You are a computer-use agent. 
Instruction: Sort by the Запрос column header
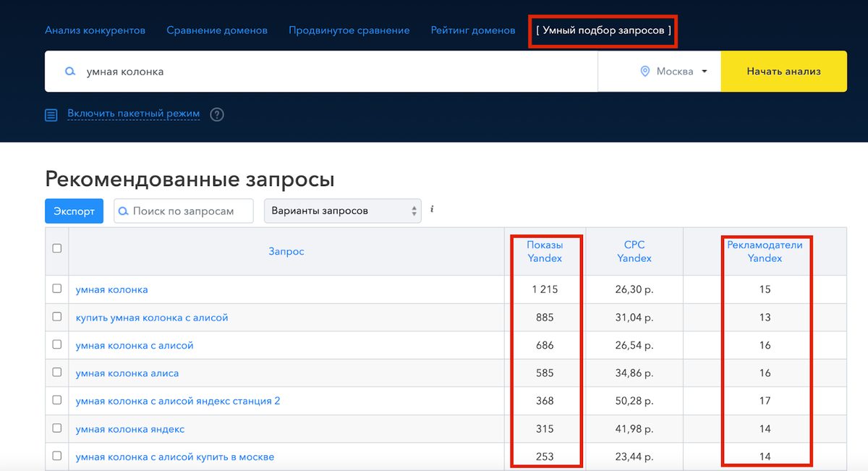[x=286, y=251]
